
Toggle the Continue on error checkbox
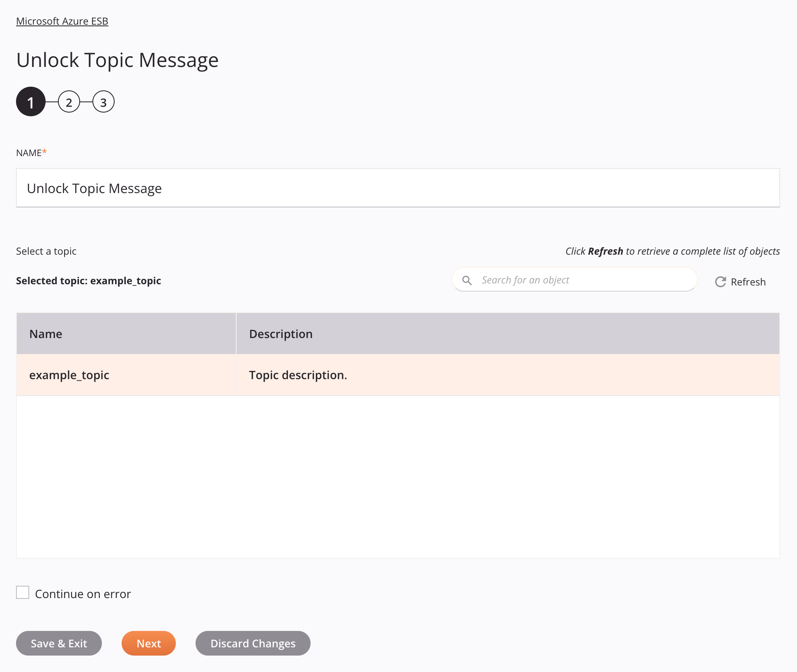click(23, 592)
